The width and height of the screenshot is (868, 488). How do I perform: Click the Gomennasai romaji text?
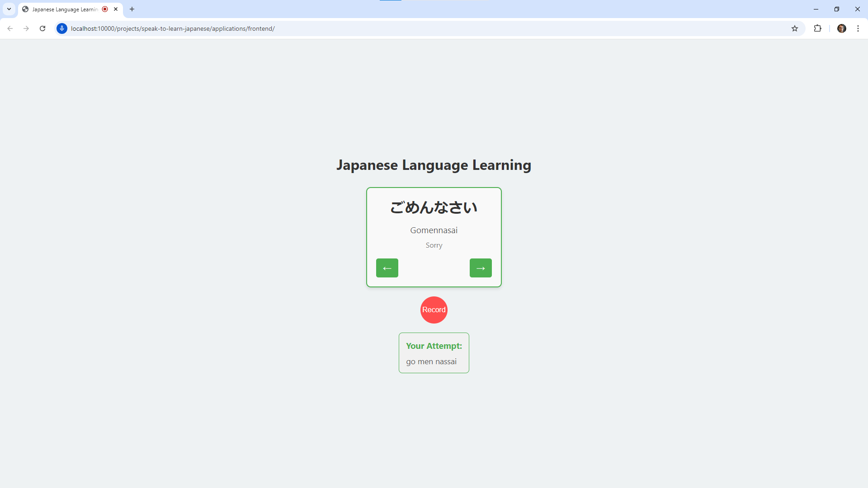click(x=434, y=230)
